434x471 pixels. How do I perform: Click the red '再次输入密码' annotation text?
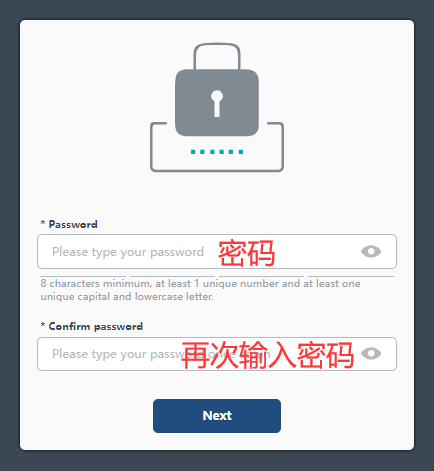click(268, 355)
